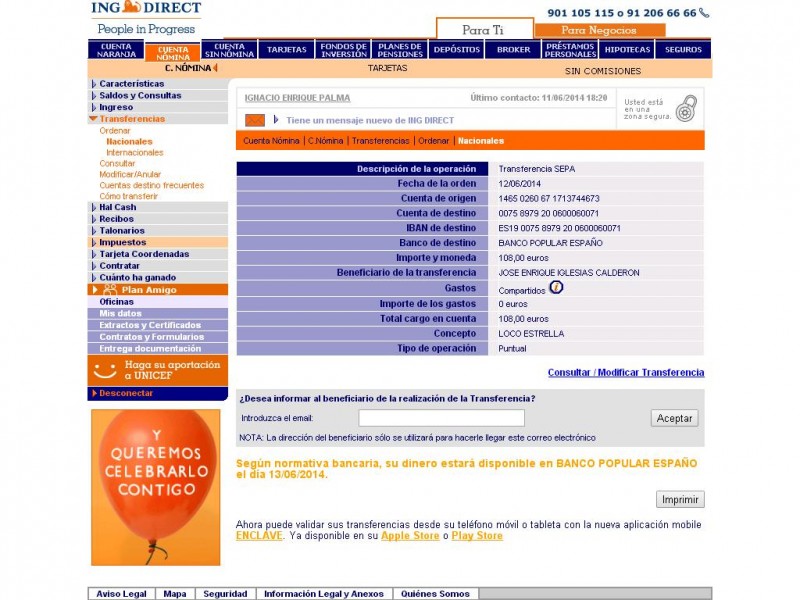This screenshot has height=600, width=800.
Task: Click the phone icon beside the number
Action: 704,13
